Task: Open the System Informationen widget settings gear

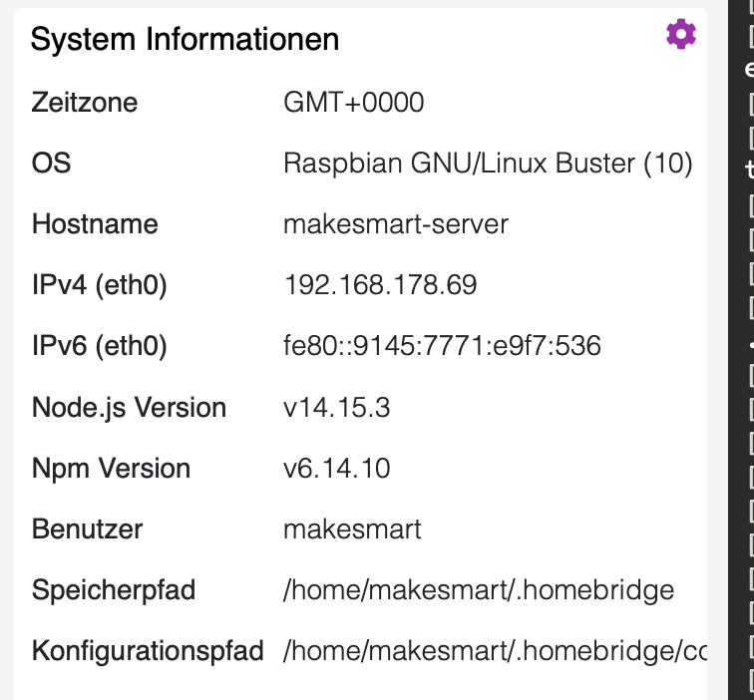Action: [x=680, y=35]
